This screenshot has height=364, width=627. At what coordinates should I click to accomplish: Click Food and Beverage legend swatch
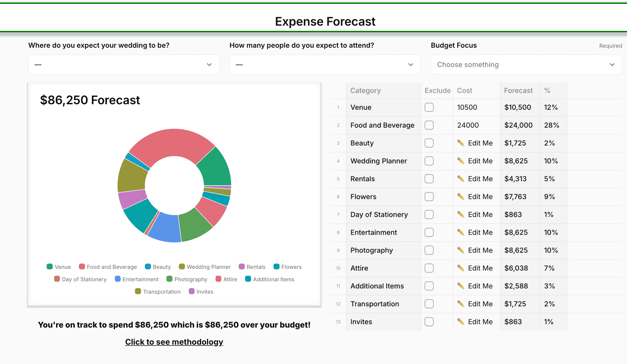(x=82, y=267)
